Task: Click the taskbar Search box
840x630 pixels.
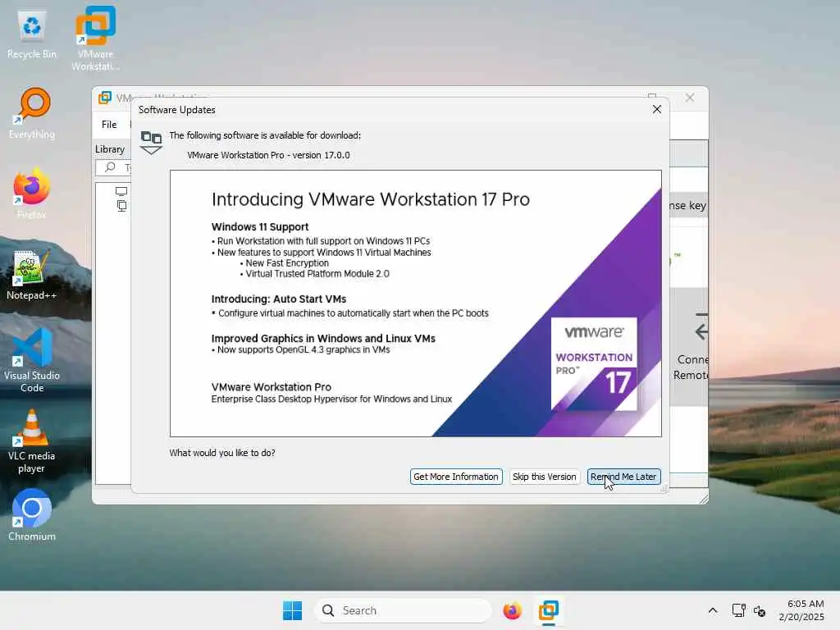Action: 403,610
